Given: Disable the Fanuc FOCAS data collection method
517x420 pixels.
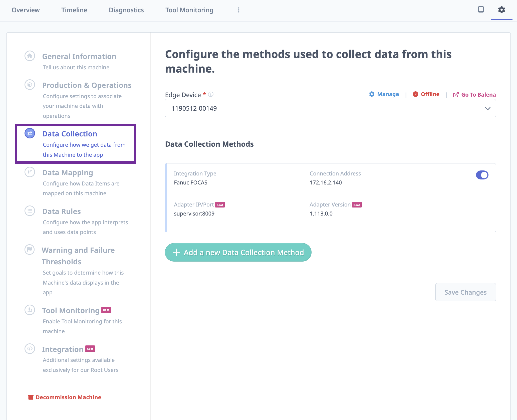Looking at the screenshot, I should tap(482, 175).
